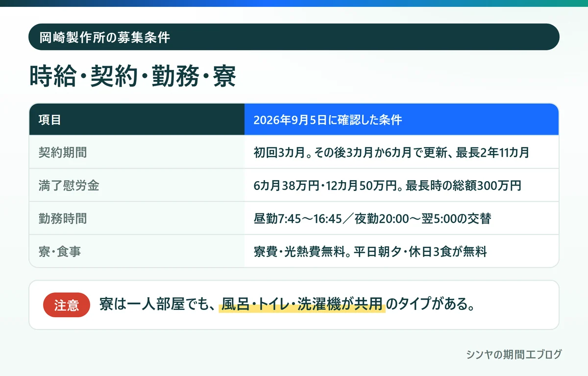Click the row label 寮・食事
The height and width of the screenshot is (376, 588).
60,252
